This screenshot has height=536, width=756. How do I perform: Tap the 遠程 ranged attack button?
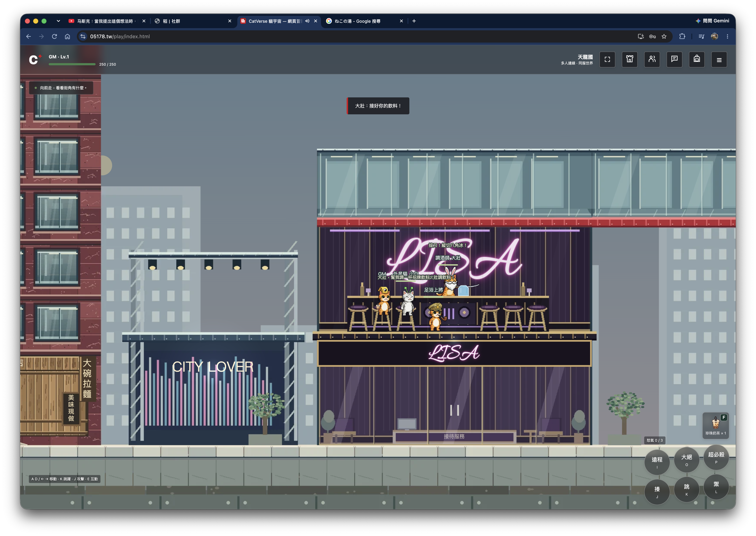point(657,462)
